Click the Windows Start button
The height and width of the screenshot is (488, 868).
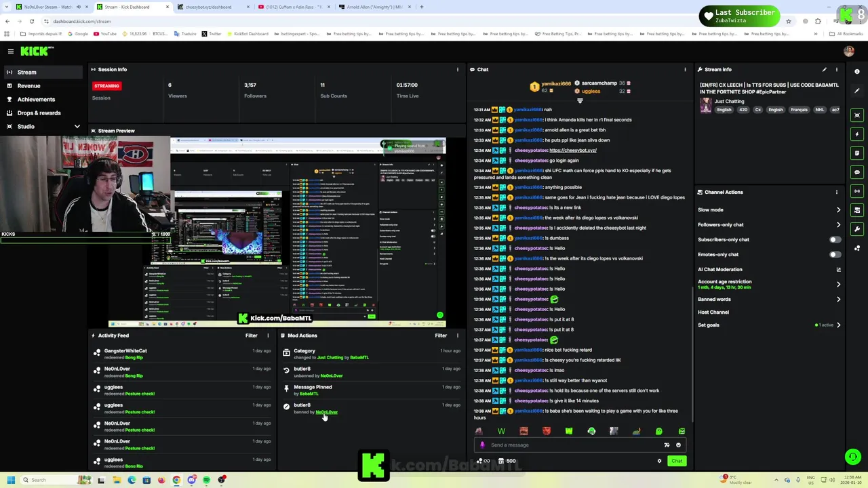click(10, 480)
